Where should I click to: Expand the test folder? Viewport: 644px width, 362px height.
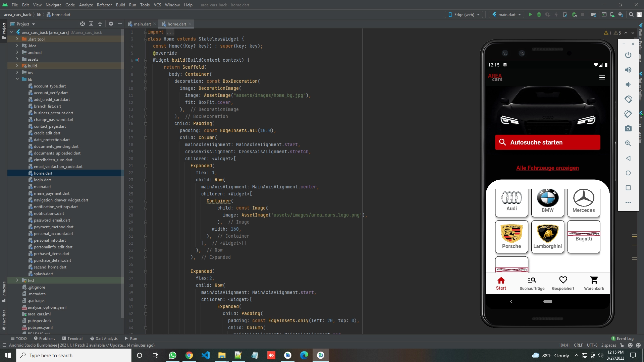(17, 281)
